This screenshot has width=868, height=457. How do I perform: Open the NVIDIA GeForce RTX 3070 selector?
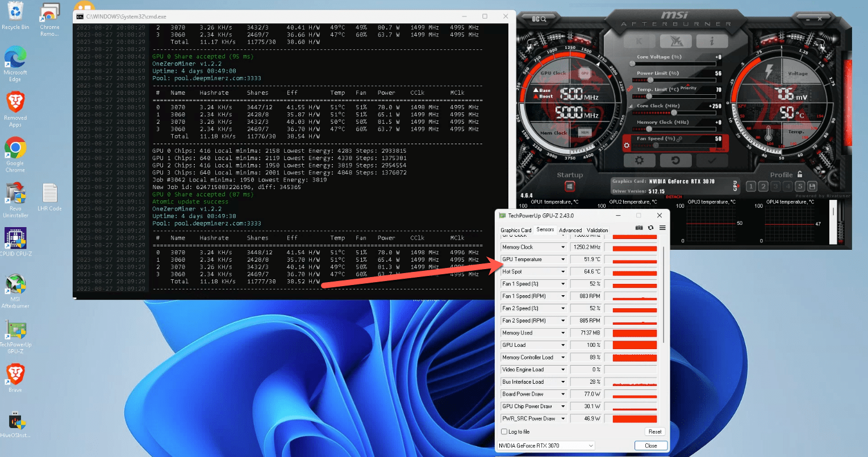545,445
